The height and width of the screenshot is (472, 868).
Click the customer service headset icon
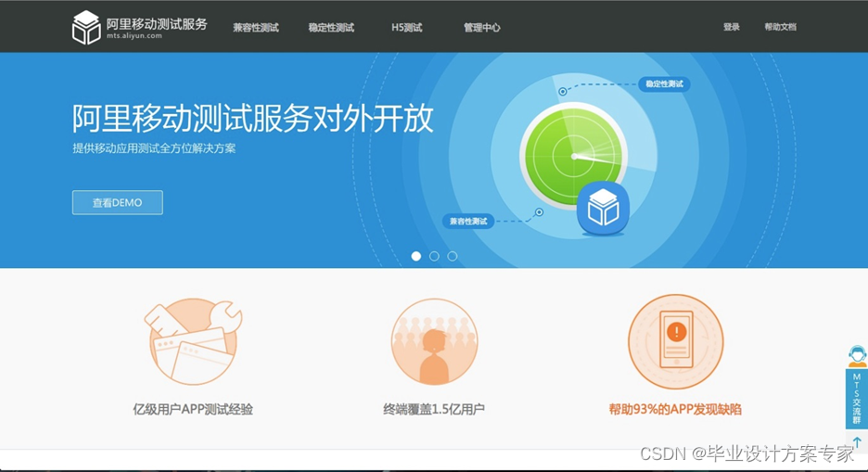pos(857,356)
